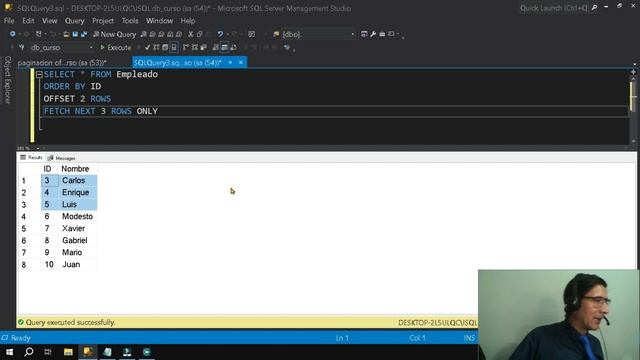Open the Window menu
The width and height of the screenshot is (640, 360).
160,21
